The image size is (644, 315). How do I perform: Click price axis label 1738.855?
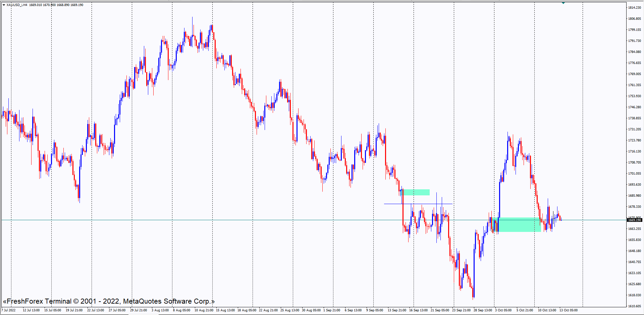(x=635, y=118)
